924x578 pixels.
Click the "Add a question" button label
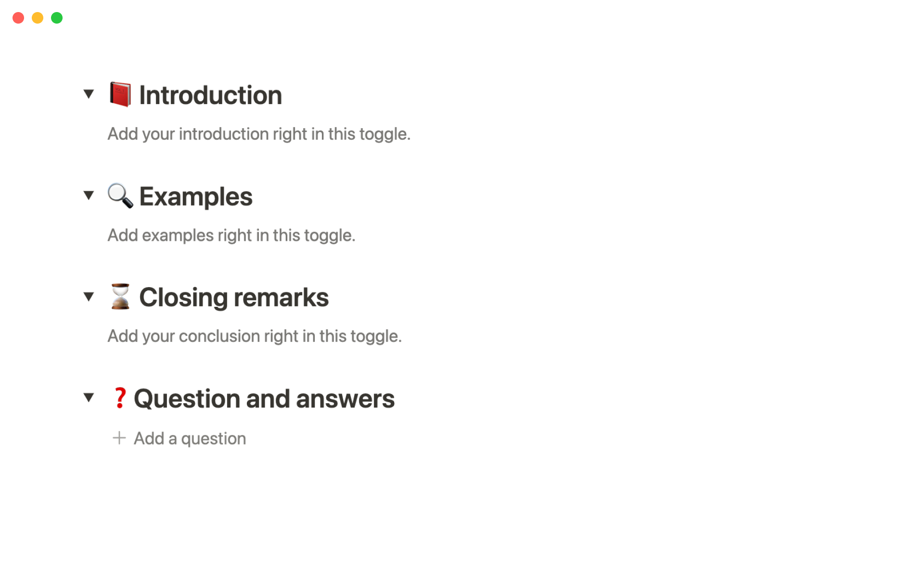pyautogui.click(x=190, y=438)
